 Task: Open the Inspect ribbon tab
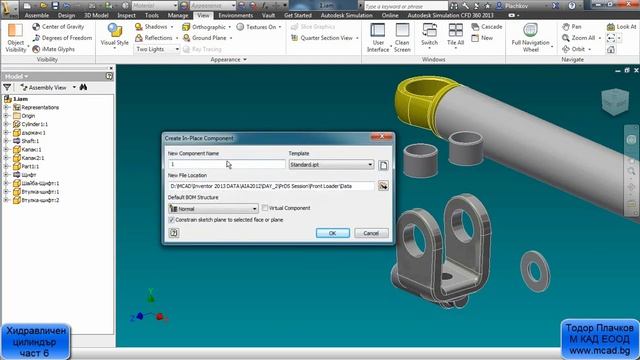pyautogui.click(x=127, y=16)
